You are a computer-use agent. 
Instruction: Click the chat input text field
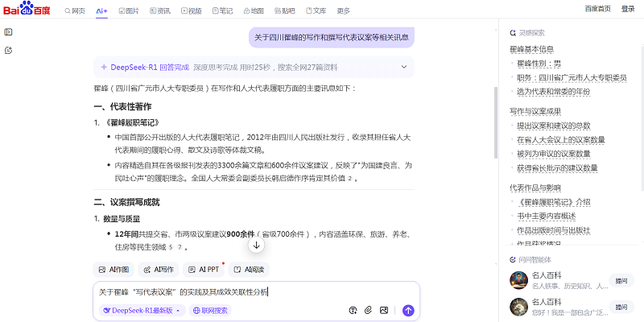pos(256,292)
